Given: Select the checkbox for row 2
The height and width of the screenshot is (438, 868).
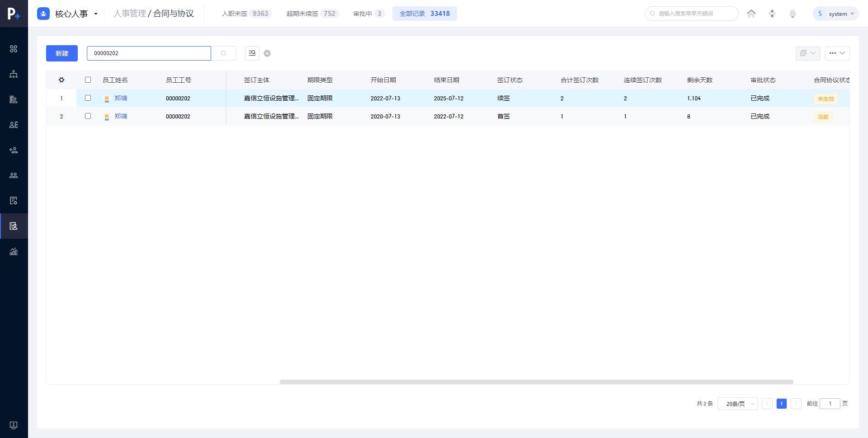Looking at the screenshot, I should [88, 116].
